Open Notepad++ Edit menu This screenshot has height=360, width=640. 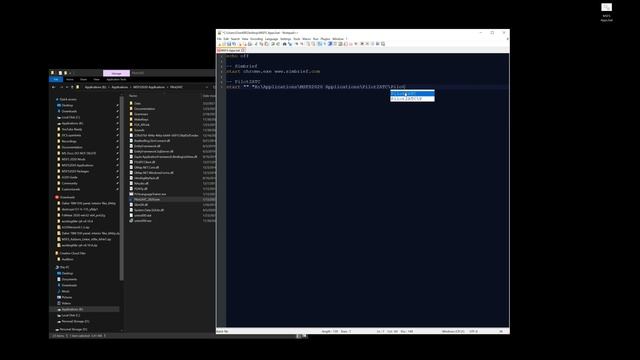pos(226,39)
